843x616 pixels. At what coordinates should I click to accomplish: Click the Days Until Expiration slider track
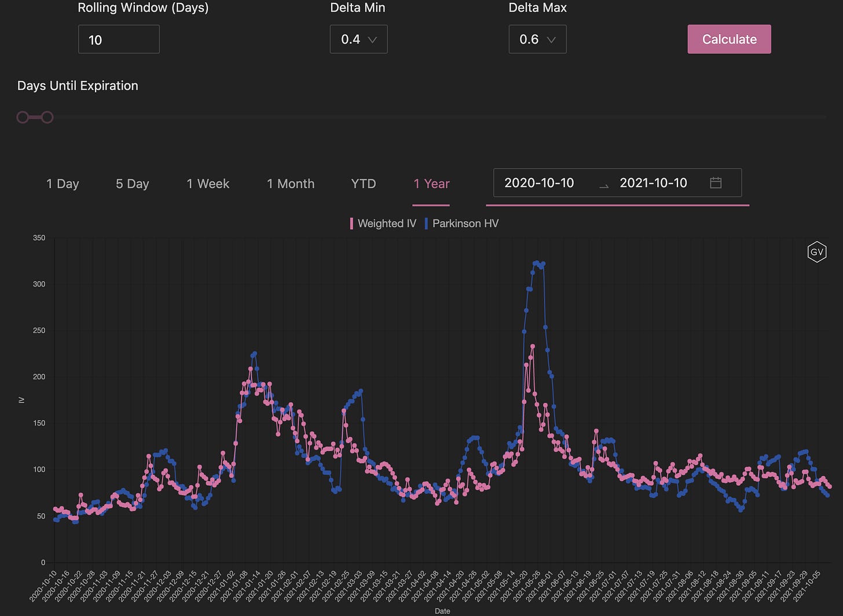[x=422, y=118]
